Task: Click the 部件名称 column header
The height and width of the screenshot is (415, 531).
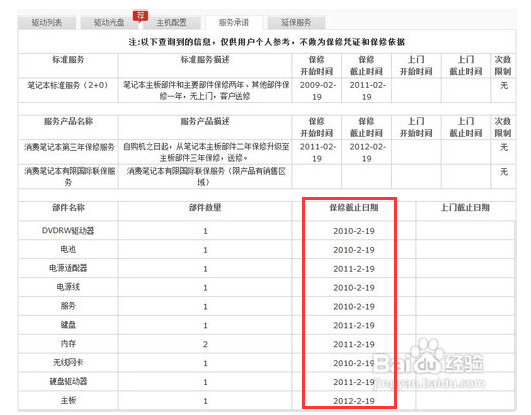Action: pyautogui.click(x=68, y=208)
